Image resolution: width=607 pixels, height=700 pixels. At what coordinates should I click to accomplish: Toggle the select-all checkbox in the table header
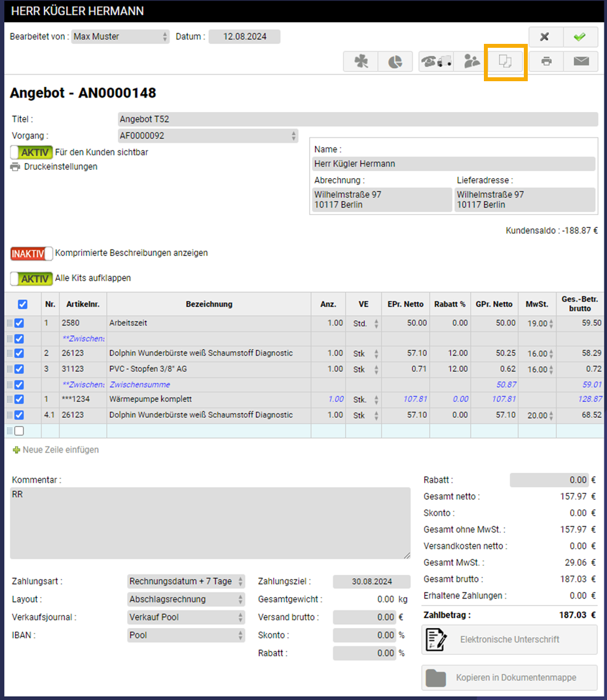tap(23, 304)
